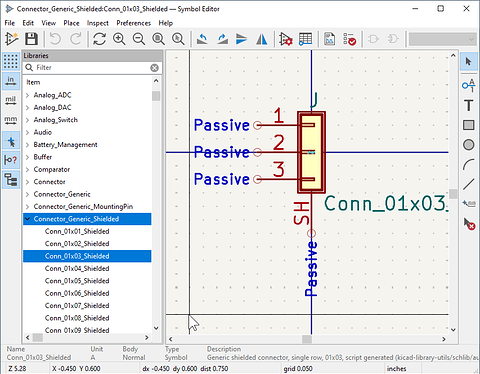Open symbol properties

click(x=286, y=39)
